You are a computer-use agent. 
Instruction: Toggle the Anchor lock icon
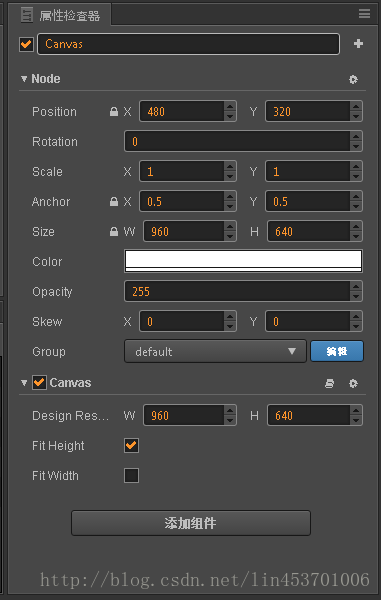(114, 201)
